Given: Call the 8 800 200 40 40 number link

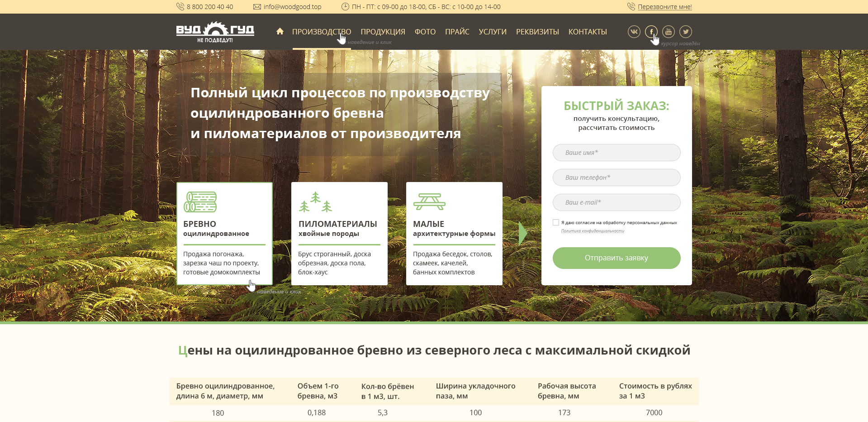Looking at the screenshot, I should tap(210, 7).
